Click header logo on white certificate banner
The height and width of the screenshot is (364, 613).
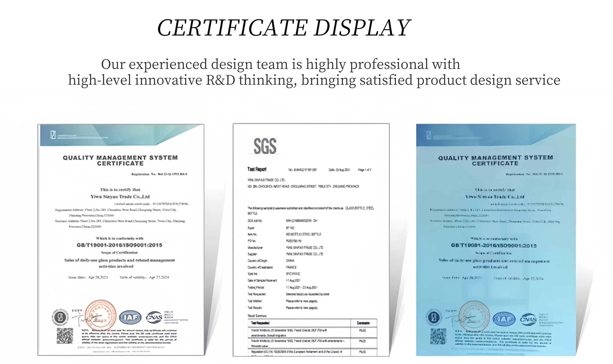53,135
